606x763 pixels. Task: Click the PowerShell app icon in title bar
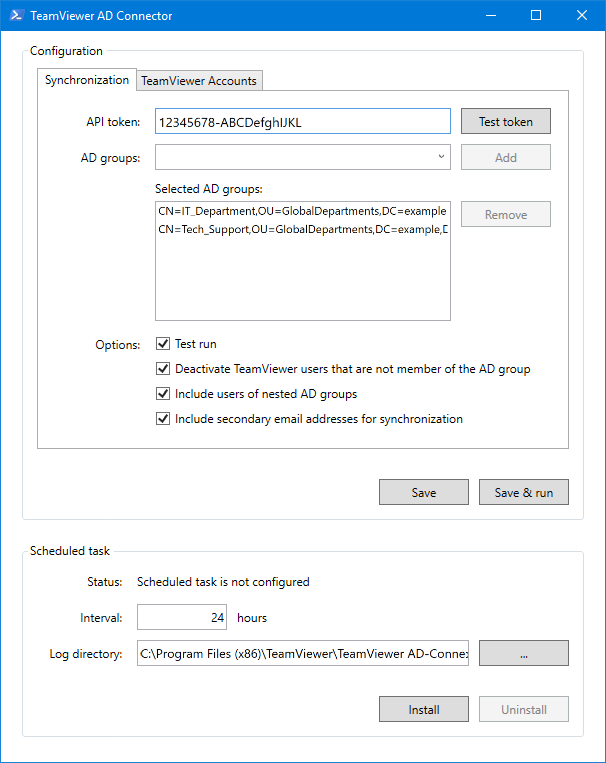pyautogui.click(x=17, y=15)
